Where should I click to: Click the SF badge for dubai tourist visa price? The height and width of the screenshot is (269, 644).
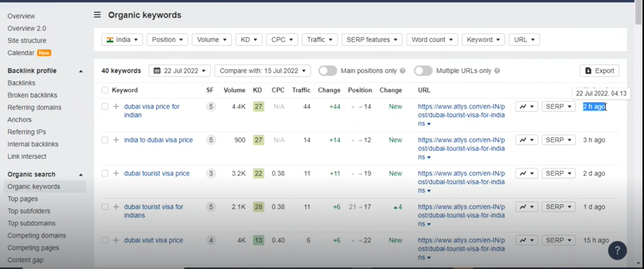click(211, 173)
